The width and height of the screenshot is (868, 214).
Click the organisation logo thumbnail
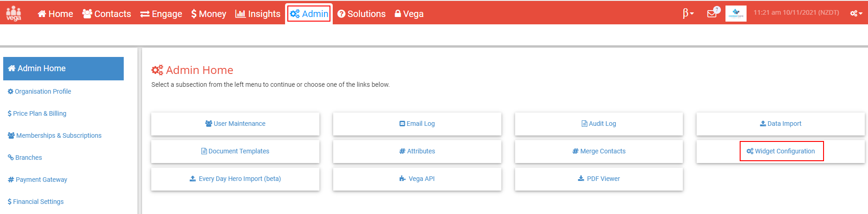(x=736, y=13)
